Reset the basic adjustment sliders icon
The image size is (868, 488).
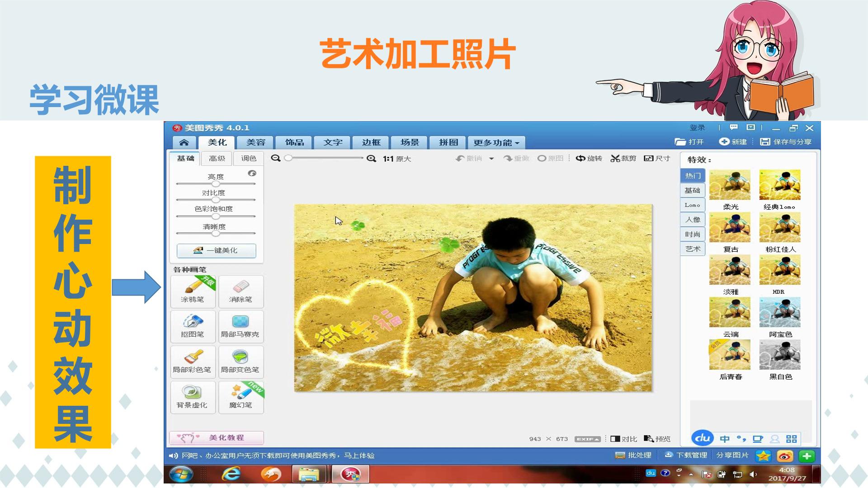[x=252, y=173]
